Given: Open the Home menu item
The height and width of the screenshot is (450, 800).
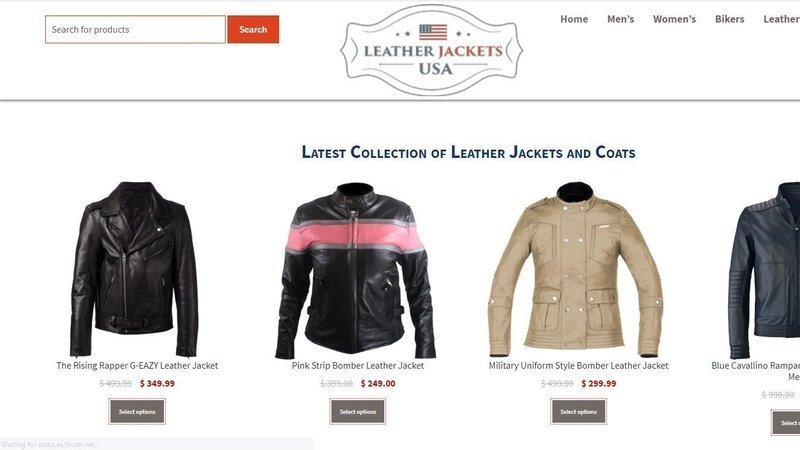Looking at the screenshot, I should click(574, 19).
